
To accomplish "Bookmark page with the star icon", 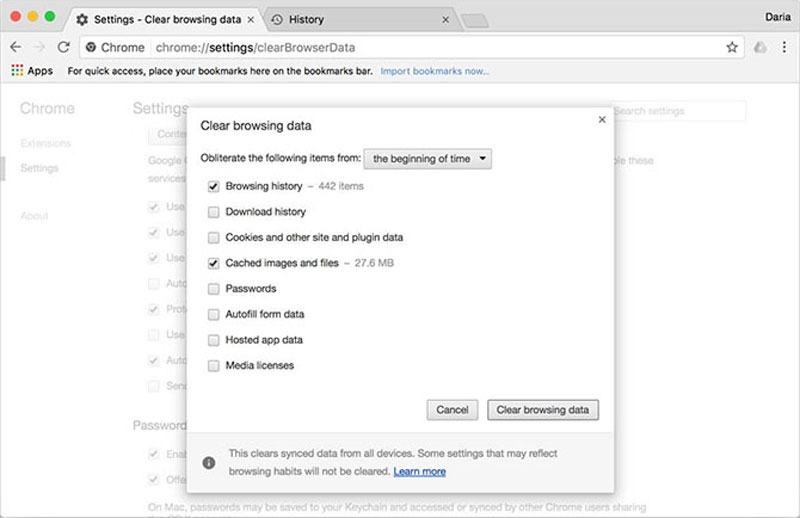I will pyautogui.click(x=732, y=47).
